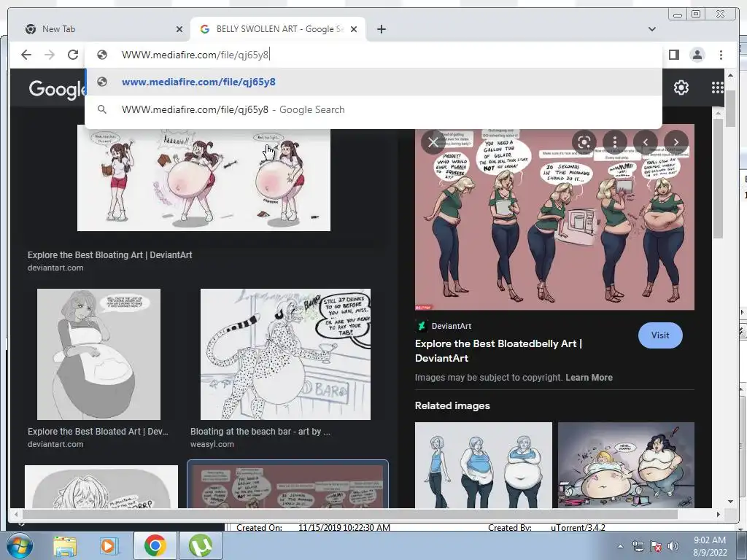This screenshot has width=747, height=560.
Task: Open preview panel more options menu
Action: pos(614,142)
